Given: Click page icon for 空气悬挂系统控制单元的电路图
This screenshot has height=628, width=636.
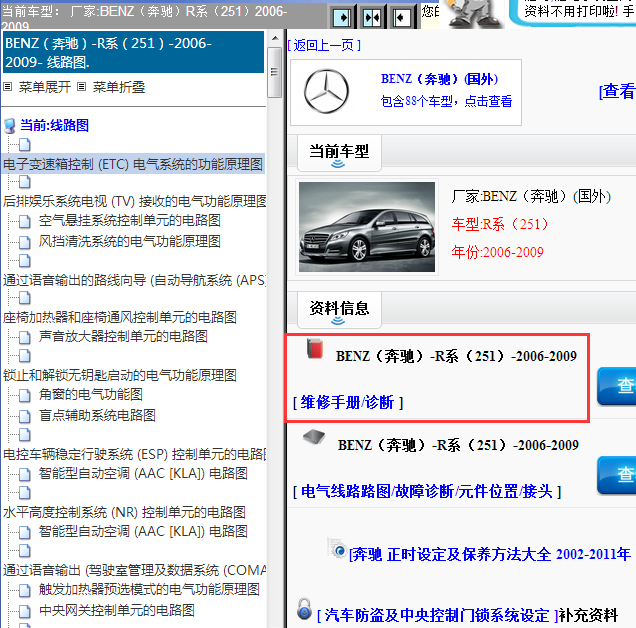Looking at the screenshot, I should [x=25, y=222].
